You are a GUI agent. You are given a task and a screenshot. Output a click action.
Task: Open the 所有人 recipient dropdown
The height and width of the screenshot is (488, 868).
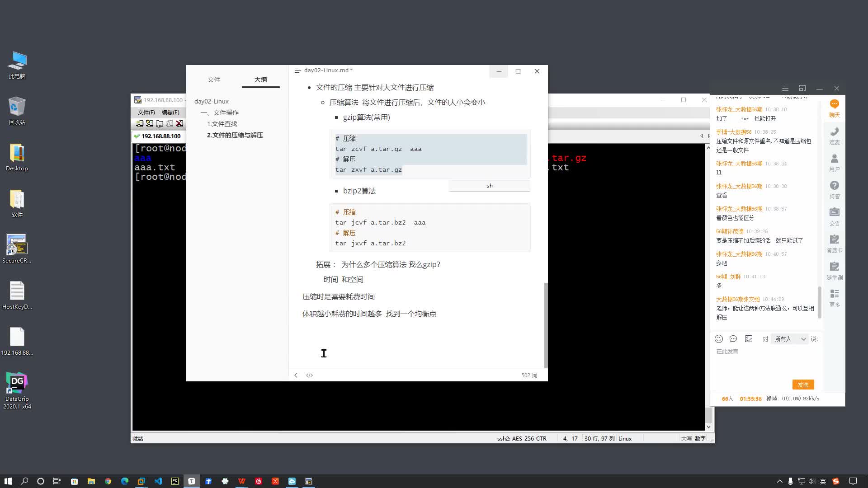pos(790,339)
